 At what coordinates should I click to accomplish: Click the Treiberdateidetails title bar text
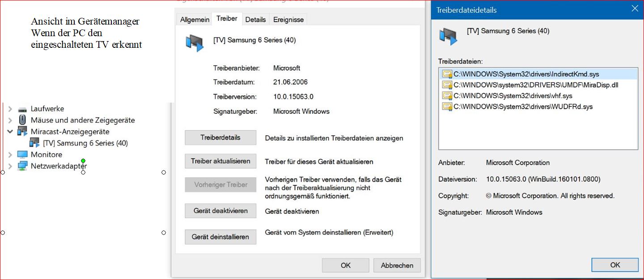click(x=466, y=10)
